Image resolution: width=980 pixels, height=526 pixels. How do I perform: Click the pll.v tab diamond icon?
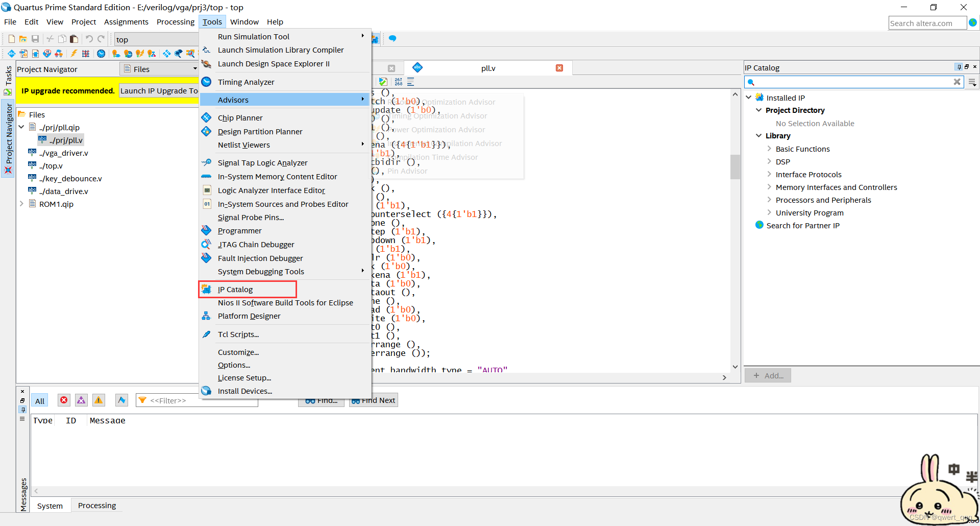418,67
